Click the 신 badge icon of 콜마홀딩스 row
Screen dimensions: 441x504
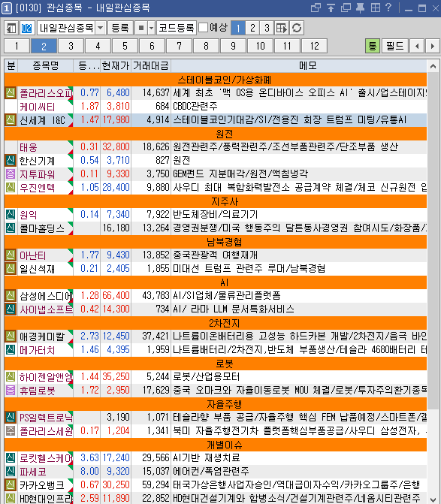(x=11, y=228)
